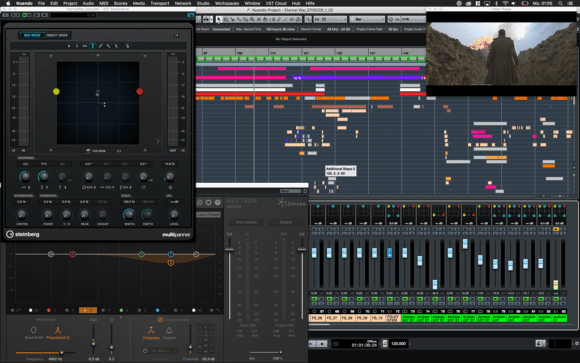Toggle the Dynamic Mode power button
The image size is (580, 363).
[160, 319]
